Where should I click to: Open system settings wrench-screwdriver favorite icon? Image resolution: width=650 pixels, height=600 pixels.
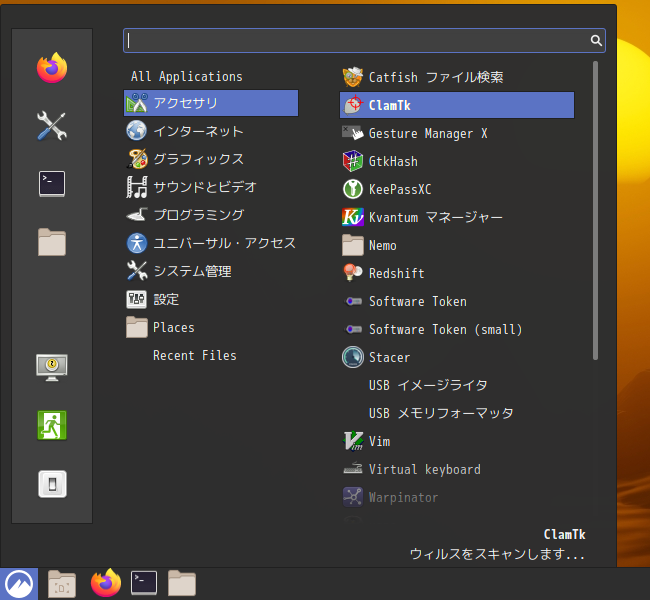(52, 126)
